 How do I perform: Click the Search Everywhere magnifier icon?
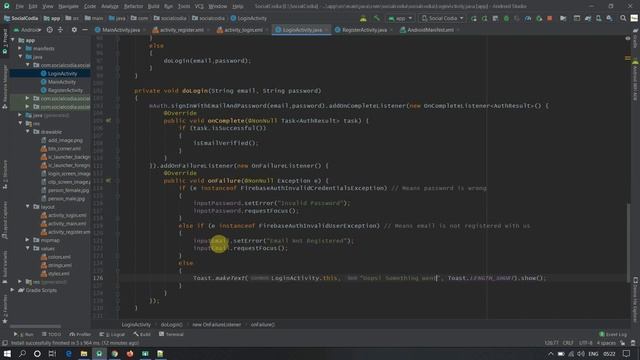623,18
